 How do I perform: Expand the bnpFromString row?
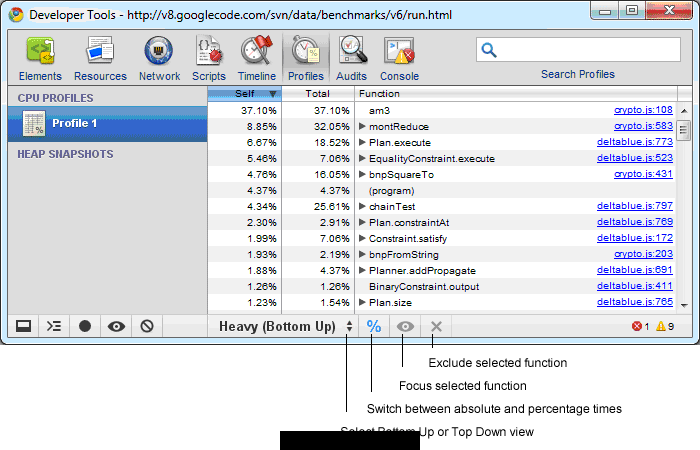pyautogui.click(x=362, y=254)
